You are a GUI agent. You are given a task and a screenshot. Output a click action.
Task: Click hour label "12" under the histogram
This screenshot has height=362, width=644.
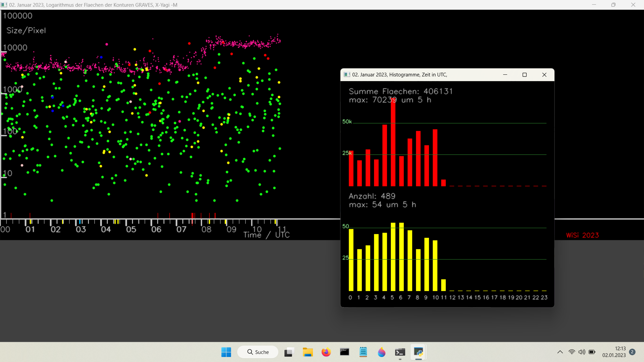(x=452, y=298)
